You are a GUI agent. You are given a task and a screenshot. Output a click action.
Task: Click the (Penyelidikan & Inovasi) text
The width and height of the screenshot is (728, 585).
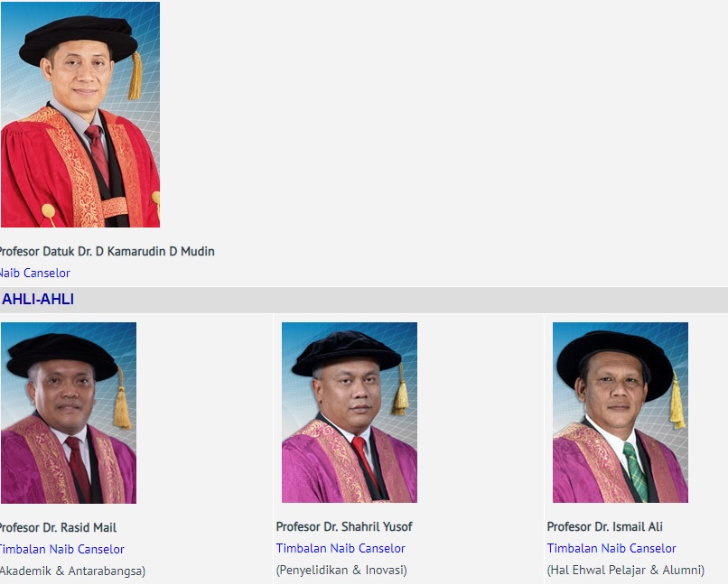[341, 570]
